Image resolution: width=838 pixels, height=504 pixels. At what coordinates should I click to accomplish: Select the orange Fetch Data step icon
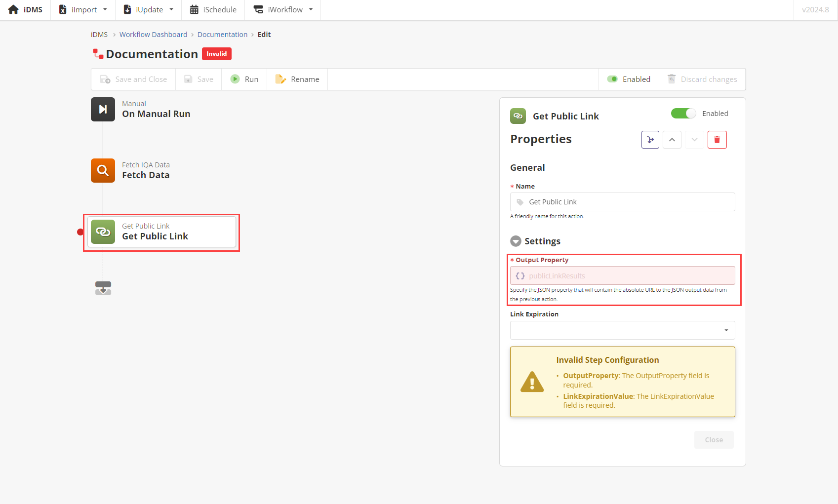coord(103,170)
